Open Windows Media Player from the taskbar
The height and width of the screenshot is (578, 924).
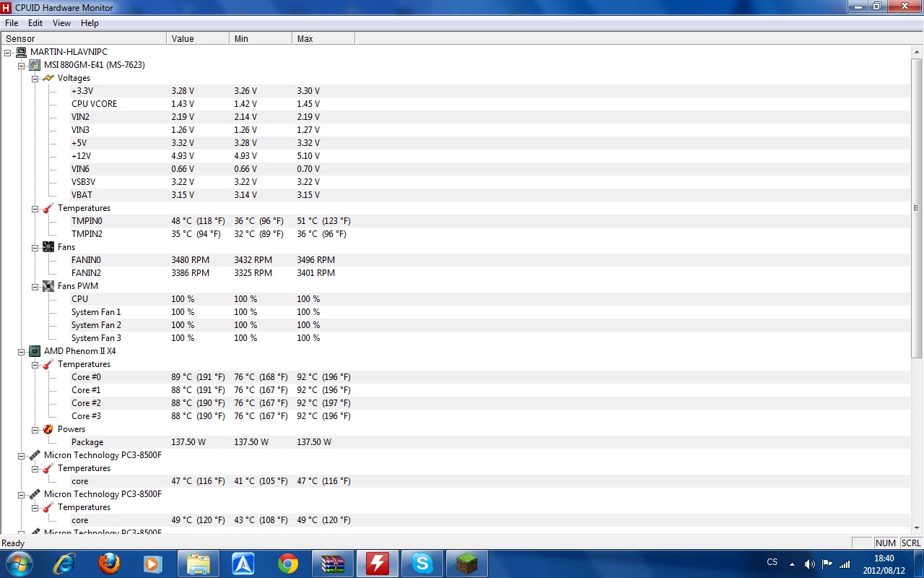coord(153,564)
